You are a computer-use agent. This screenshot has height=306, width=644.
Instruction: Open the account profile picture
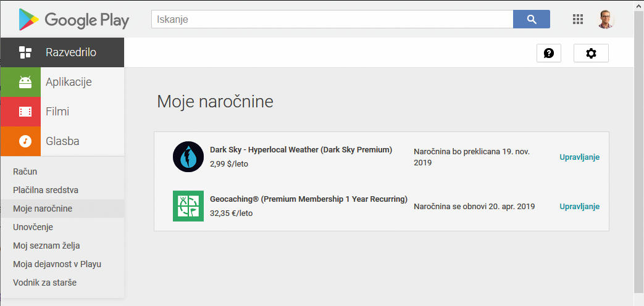(x=605, y=19)
